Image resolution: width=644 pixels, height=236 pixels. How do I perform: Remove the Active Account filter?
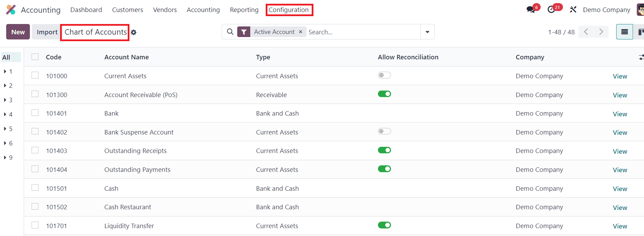pyautogui.click(x=301, y=32)
